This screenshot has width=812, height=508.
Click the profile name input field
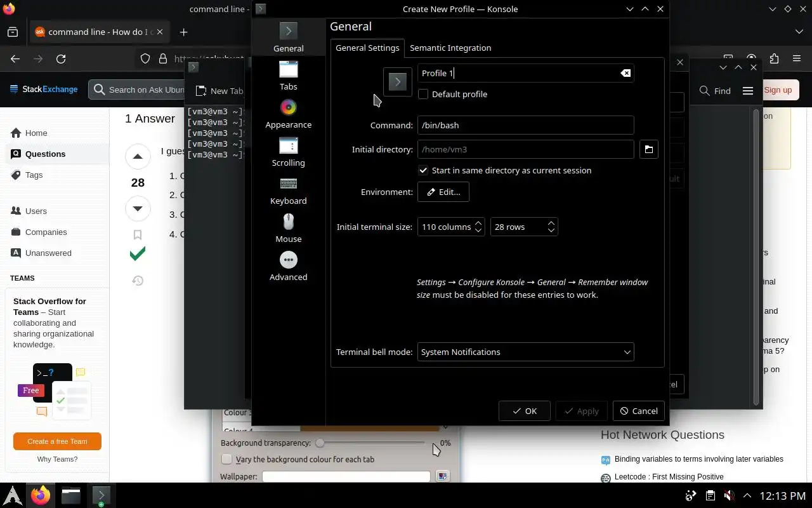pyautogui.click(x=525, y=73)
